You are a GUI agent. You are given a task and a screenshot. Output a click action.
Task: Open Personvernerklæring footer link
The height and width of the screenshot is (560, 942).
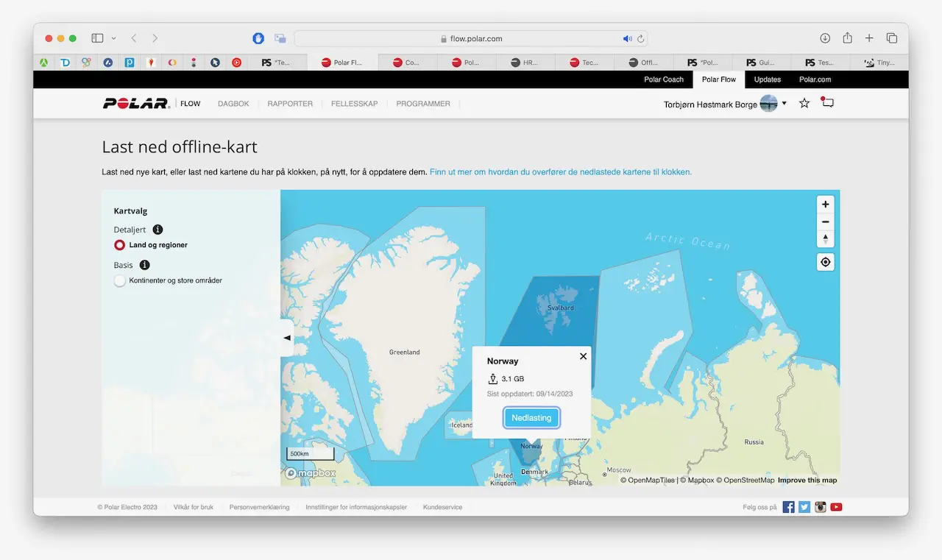coord(259,507)
